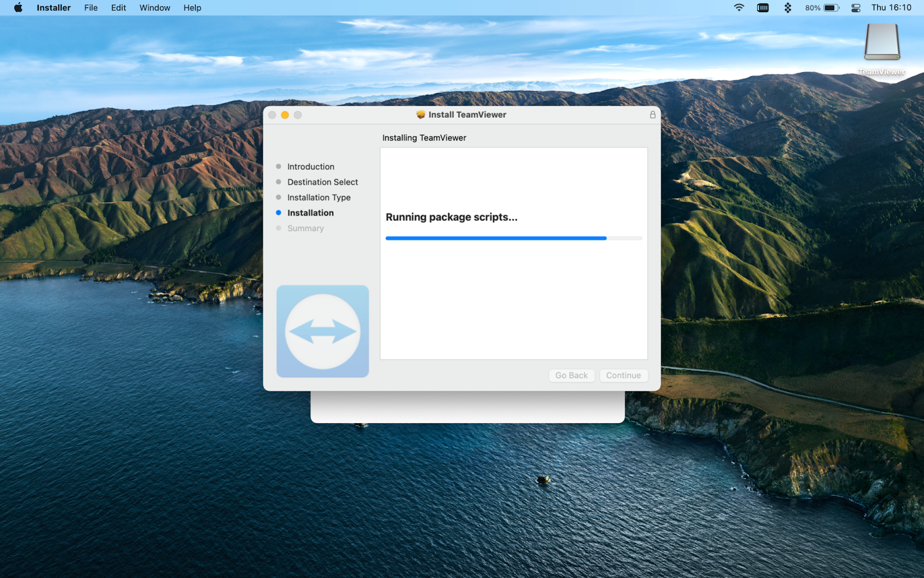Open the Installer application menu
Viewport: 924px width, 578px height.
coord(54,8)
